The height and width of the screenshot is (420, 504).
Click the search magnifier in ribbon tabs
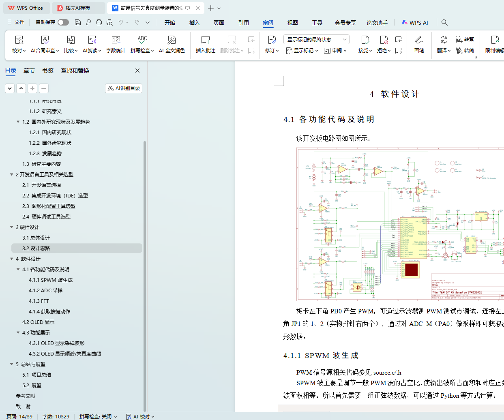click(444, 22)
